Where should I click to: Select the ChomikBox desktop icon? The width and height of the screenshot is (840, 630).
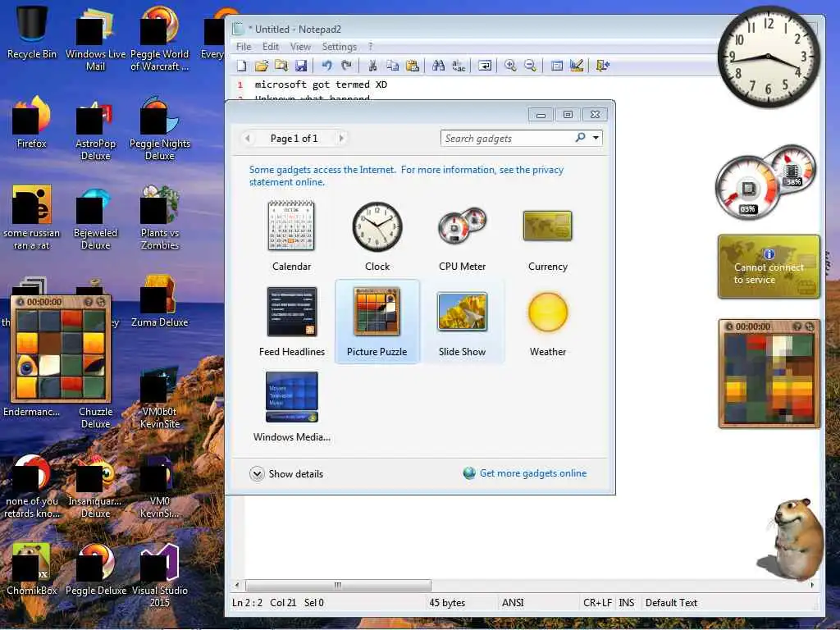coord(32,570)
